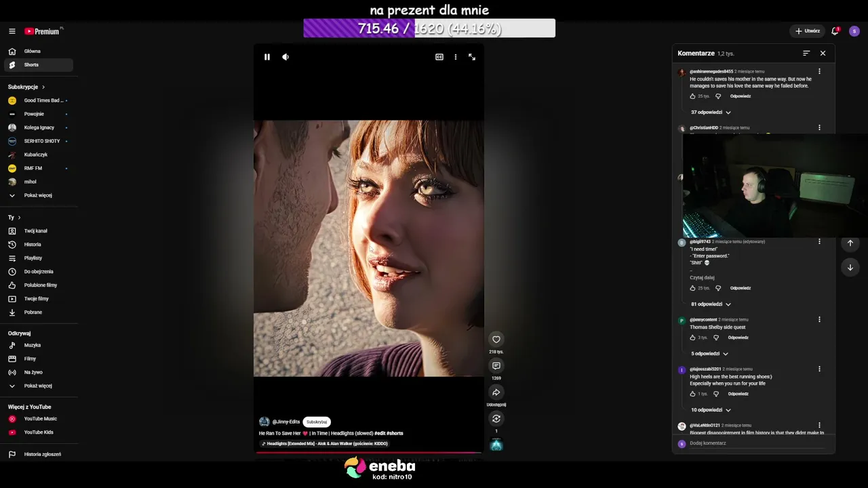The height and width of the screenshot is (488, 868).
Task: Open Do obejrzenia list
Action: pos(39,272)
